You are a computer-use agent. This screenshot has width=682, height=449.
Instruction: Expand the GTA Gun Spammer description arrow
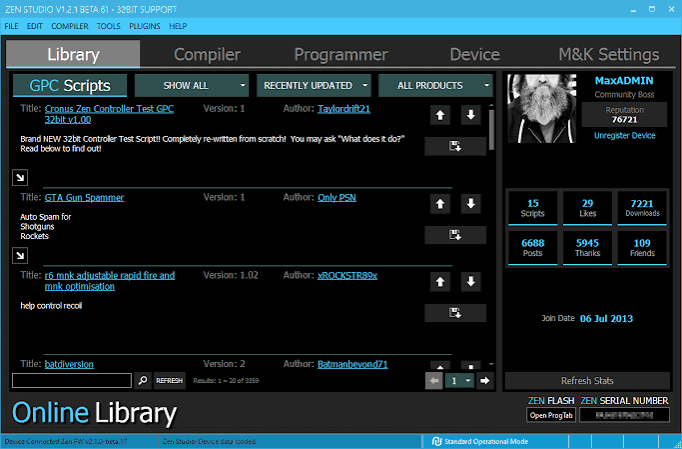(x=20, y=255)
